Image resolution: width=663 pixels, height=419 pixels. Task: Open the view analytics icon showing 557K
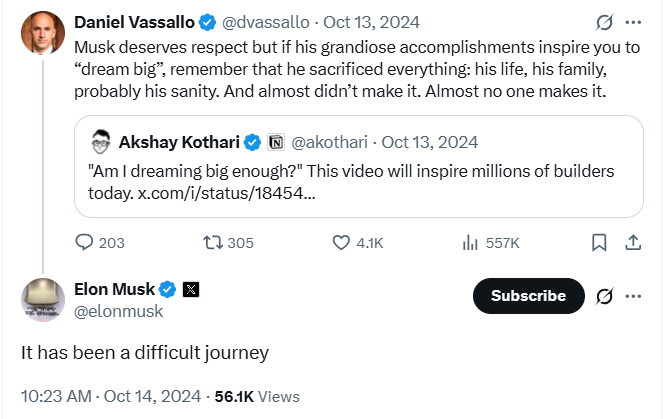470,242
